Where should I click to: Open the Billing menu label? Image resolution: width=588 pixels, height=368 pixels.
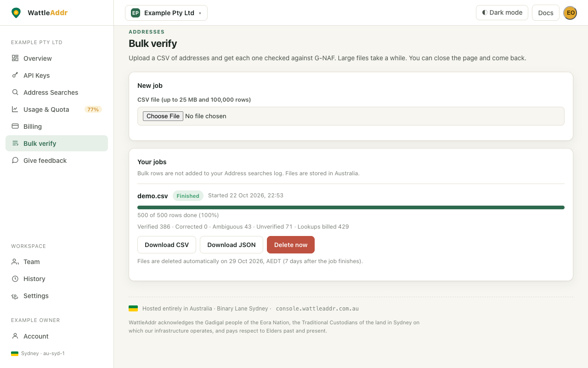click(33, 126)
